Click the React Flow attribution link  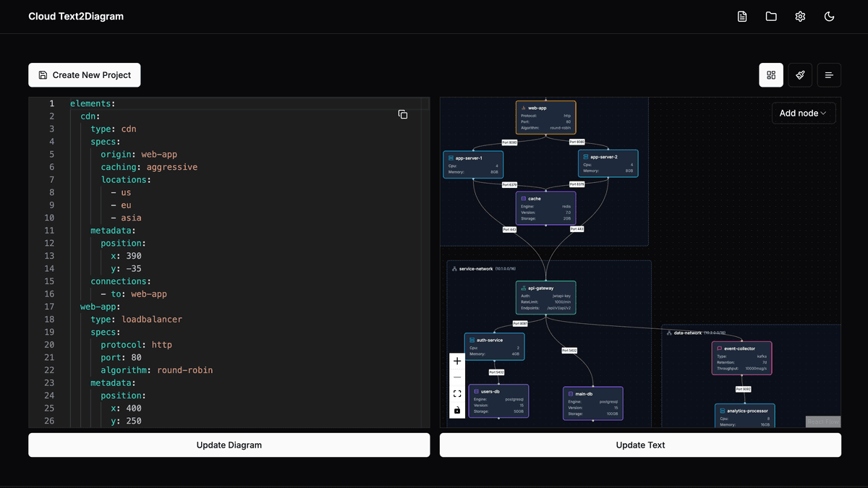pyautogui.click(x=823, y=421)
